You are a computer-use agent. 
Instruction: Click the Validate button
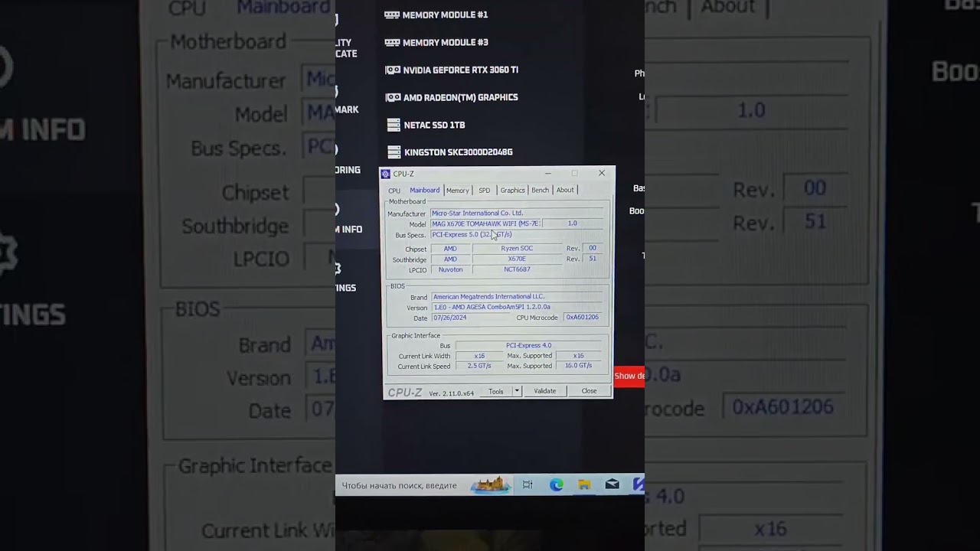545,391
